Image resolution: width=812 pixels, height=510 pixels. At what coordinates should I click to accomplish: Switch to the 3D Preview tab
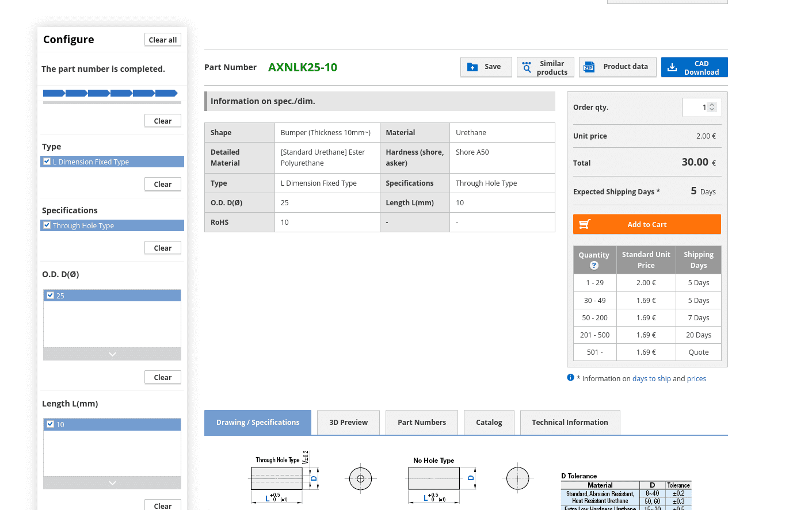tap(348, 423)
